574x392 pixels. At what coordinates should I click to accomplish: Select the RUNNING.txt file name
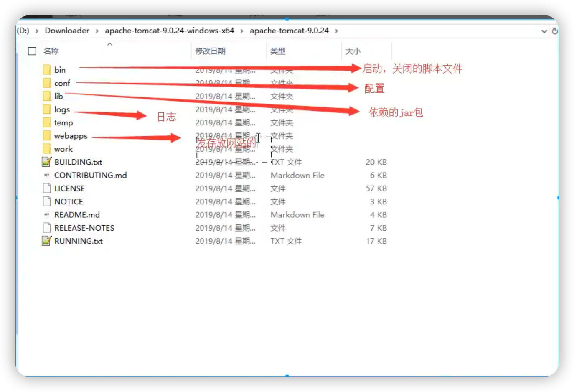point(78,241)
